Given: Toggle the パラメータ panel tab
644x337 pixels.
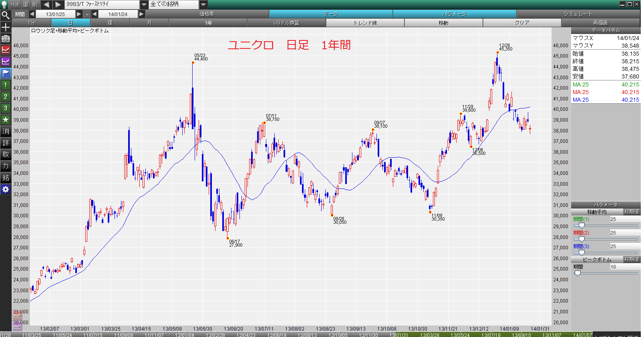Looking at the screenshot, I should point(455,14).
